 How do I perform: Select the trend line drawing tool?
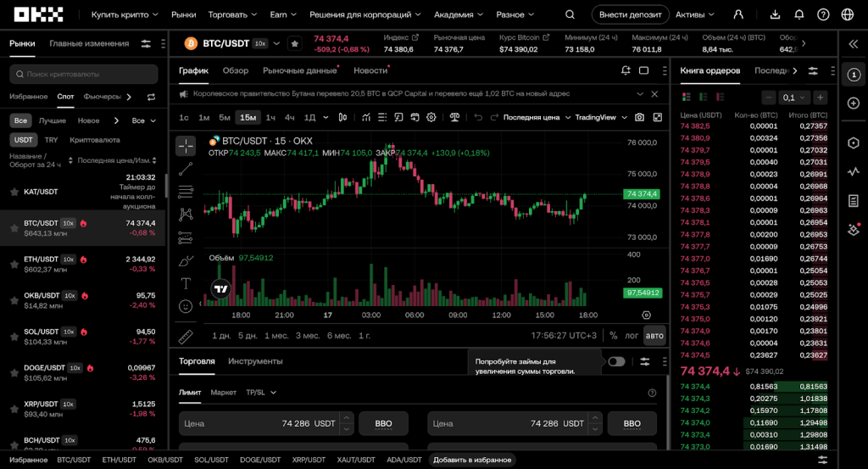pos(186,169)
